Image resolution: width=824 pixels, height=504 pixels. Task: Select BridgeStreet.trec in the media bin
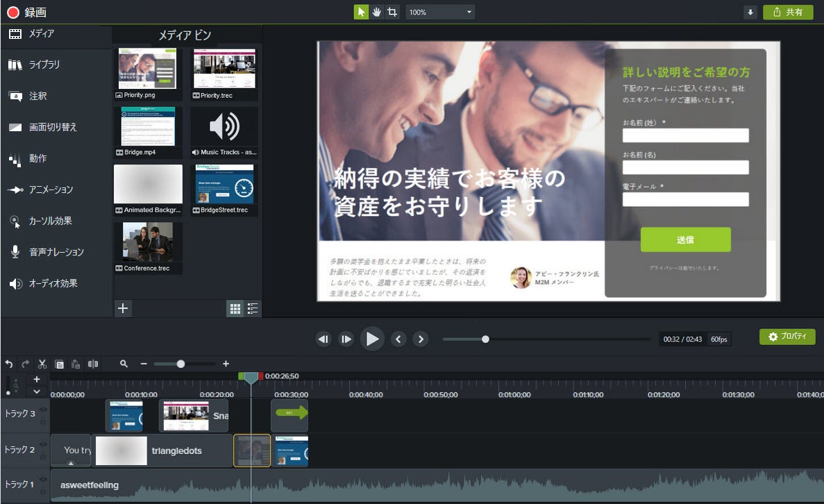[x=224, y=190]
